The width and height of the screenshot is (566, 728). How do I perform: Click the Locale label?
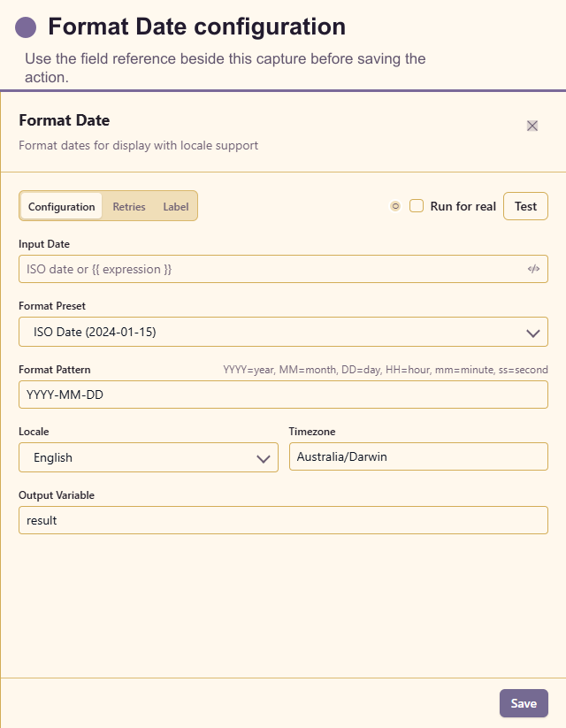[34, 432]
